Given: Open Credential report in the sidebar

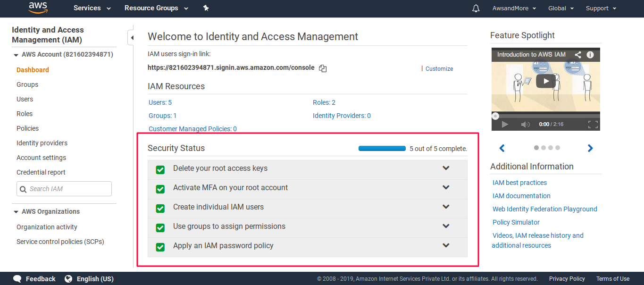Looking at the screenshot, I should click(x=41, y=172).
